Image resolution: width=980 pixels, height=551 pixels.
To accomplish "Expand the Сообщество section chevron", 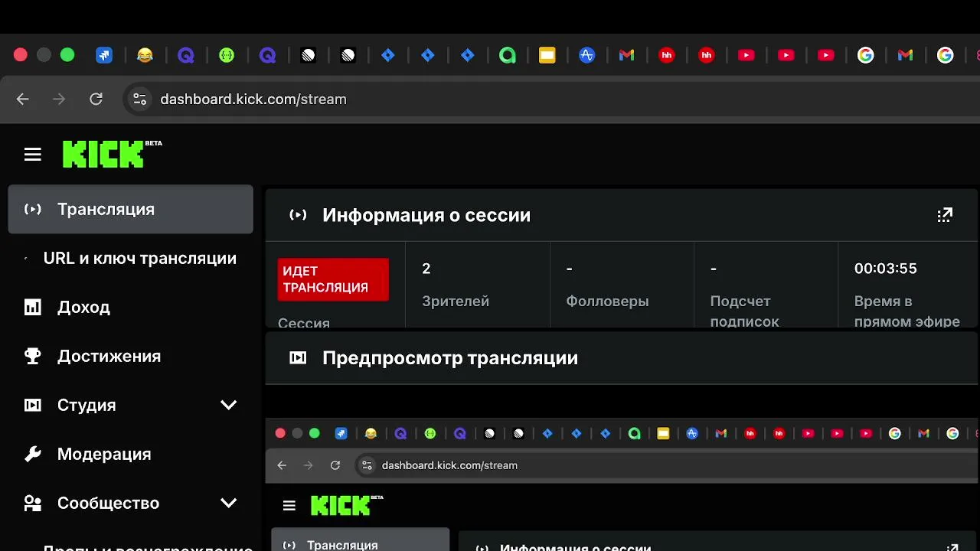I will (x=229, y=503).
